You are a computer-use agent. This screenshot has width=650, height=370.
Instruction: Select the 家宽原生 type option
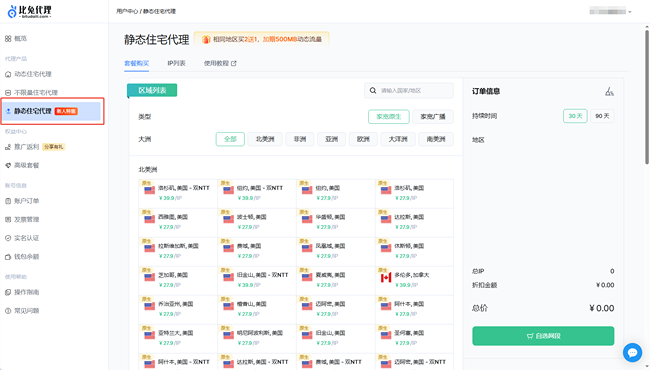(x=388, y=117)
